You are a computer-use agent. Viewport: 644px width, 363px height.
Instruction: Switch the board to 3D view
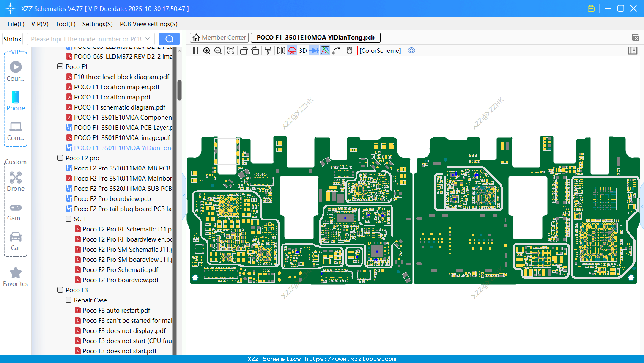tap(303, 50)
